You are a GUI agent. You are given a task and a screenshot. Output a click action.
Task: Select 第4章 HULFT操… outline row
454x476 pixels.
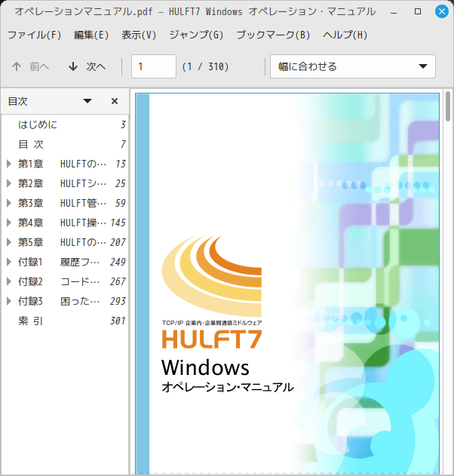click(65, 223)
